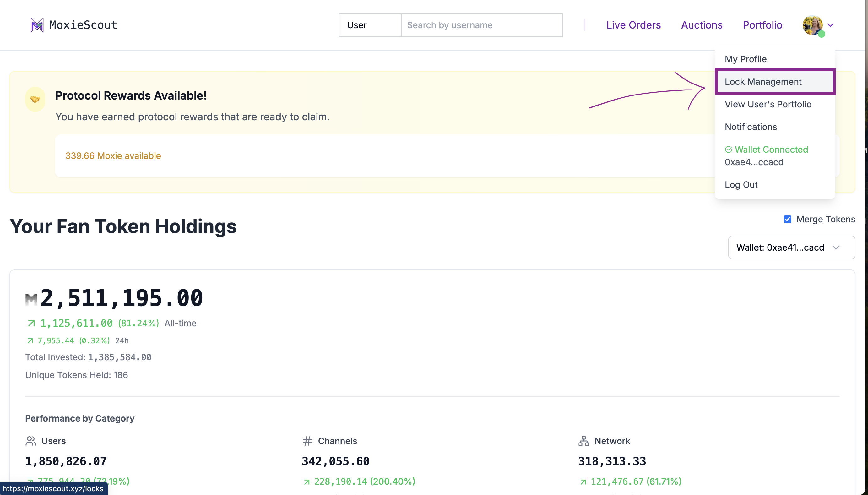Image resolution: width=868 pixels, height=495 pixels.
Task: Navigate to Portfolio
Action: pos(762,25)
